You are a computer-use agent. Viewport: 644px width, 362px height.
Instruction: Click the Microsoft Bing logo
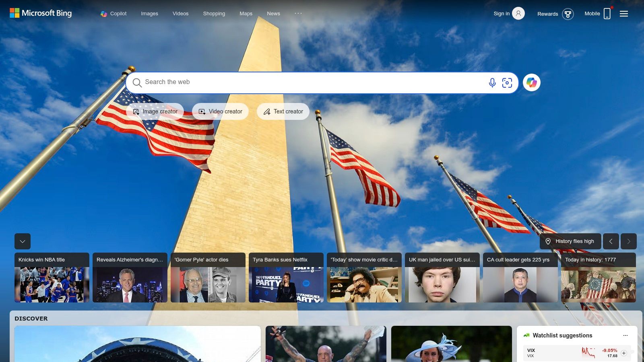(41, 13)
